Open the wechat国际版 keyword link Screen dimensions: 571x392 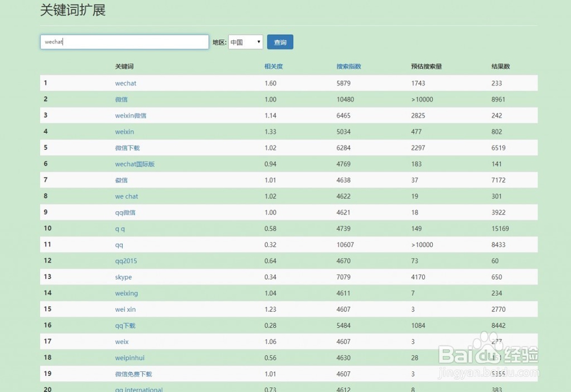tap(135, 164)
